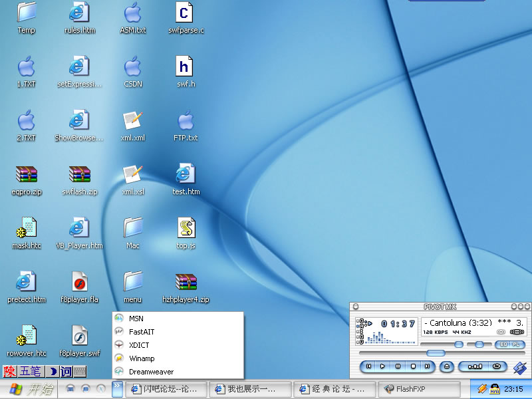The image size is (532, 399).
Task: Click the Winamp tray icon
Action: (483, 388)
